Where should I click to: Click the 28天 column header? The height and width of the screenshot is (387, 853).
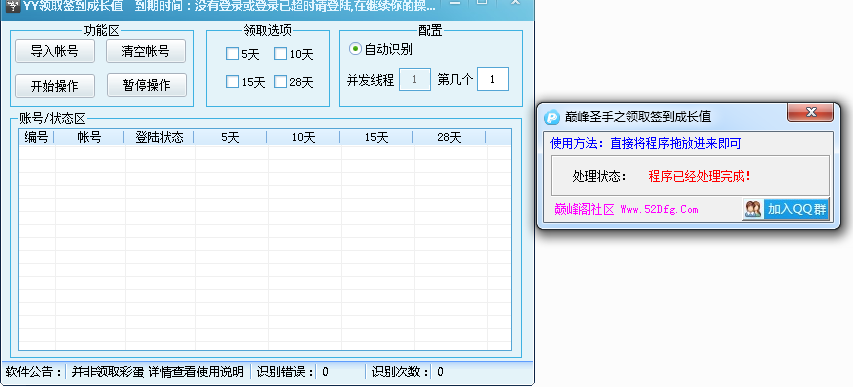449,138
